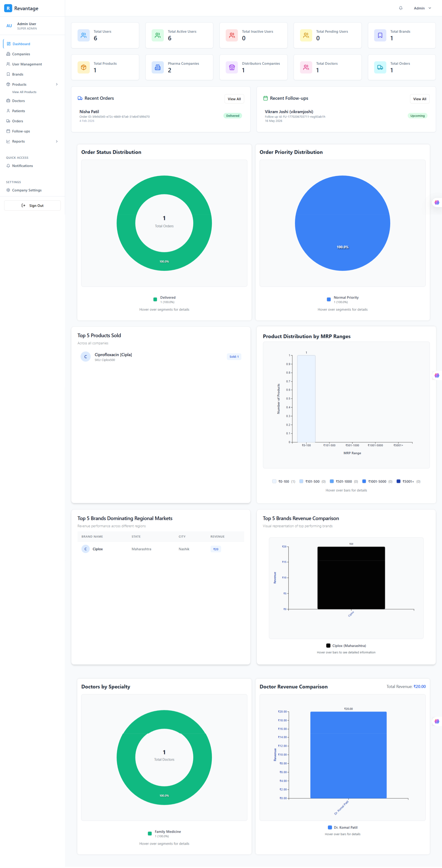Expand the Products sidebar submenu

pyautogui.click(x=57, y=85)
